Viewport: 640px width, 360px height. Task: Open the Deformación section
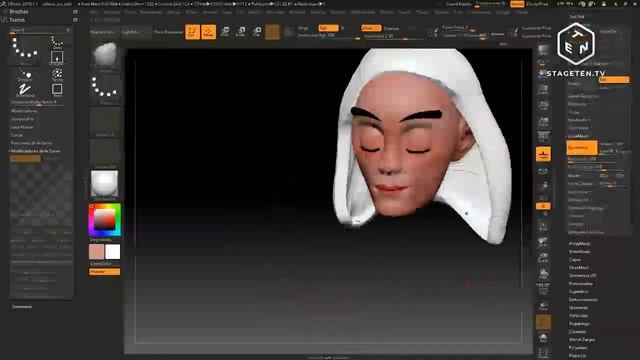pos(583,300)
